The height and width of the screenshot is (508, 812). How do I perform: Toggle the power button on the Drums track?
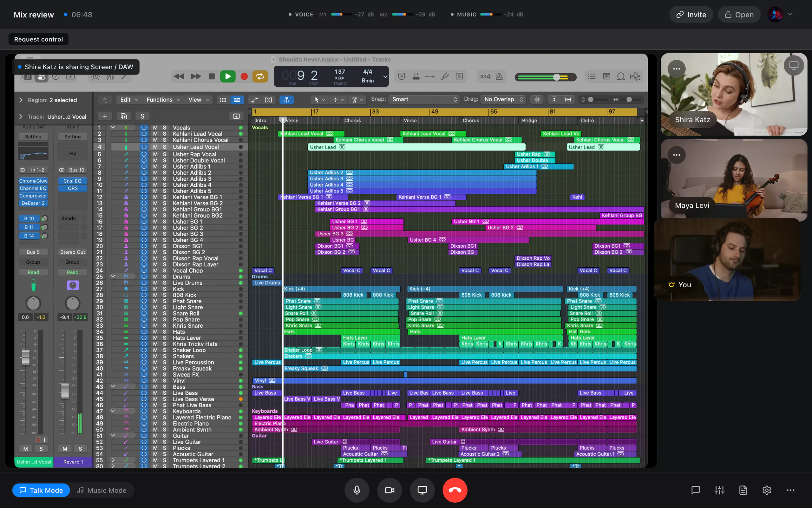[x=144, y=277]
